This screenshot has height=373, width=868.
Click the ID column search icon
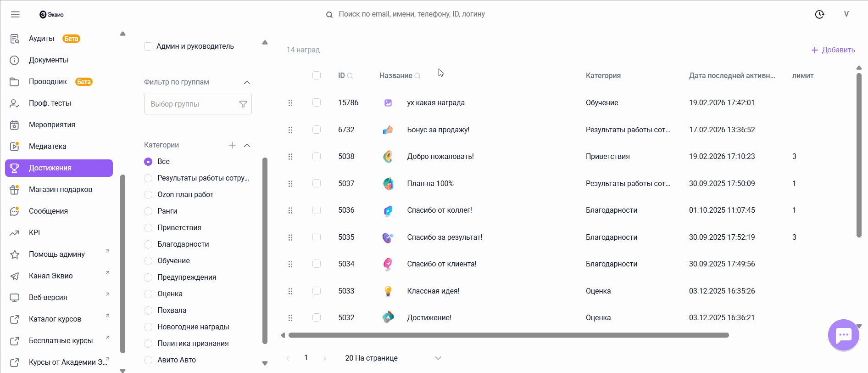click(x=350, y=76)
